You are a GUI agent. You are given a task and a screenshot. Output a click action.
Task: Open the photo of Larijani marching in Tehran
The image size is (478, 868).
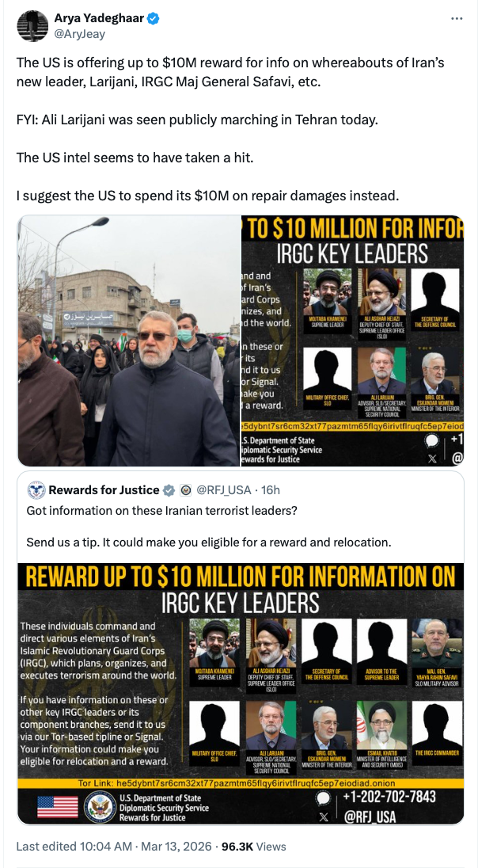pos(129,341)
